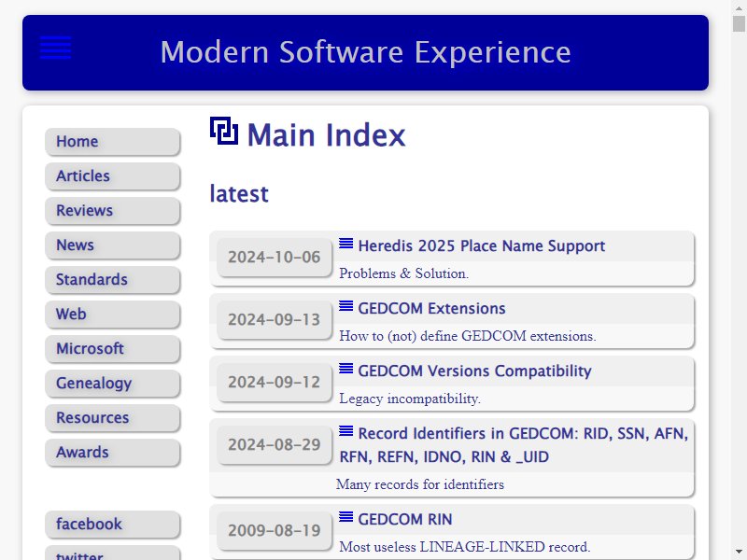Click the 2024-10-06 date badge
Image resolution: width=747 pixels, height=560 pixels.
[275, 258]
